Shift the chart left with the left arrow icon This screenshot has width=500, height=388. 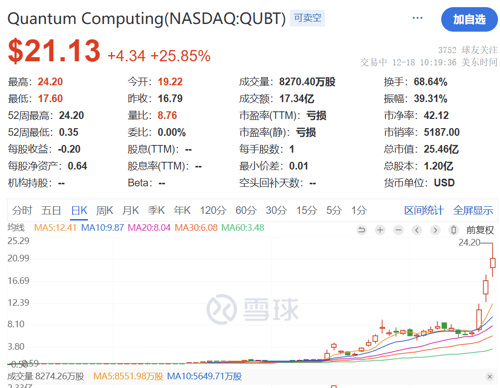pos(417,230)
